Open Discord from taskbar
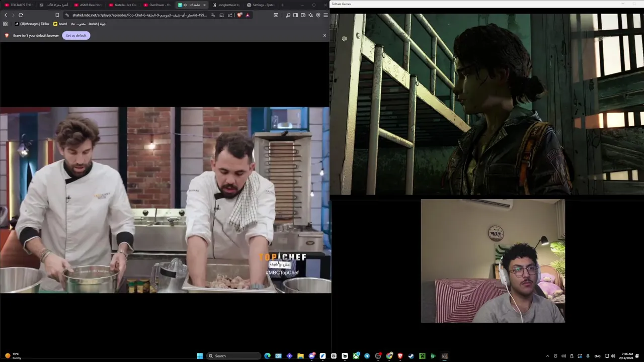This screenshot has width=644, height=362. point(312,356)
